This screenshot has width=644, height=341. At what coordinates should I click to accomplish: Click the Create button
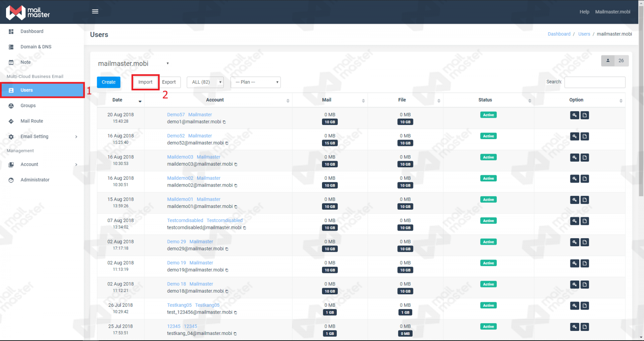108,82
